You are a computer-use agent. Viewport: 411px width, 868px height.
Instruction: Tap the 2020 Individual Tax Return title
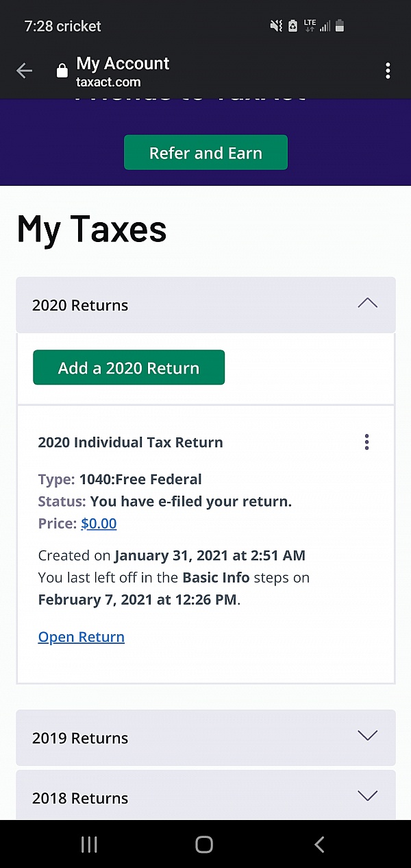pos(130,443)
